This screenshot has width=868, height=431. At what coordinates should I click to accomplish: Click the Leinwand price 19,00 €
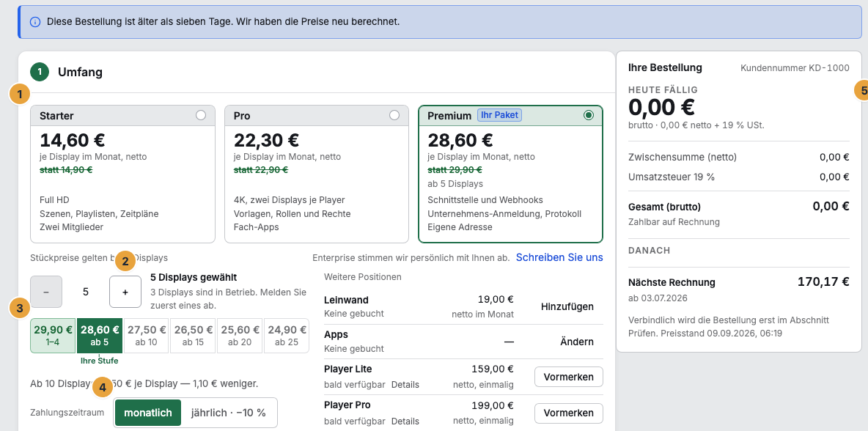[x=496, y=299]
